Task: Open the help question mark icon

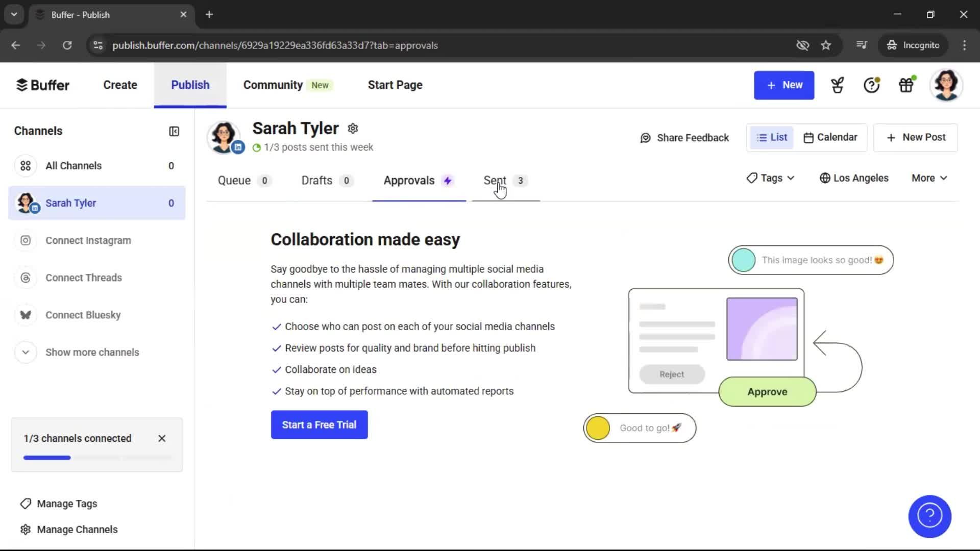Action: [871, 85]
